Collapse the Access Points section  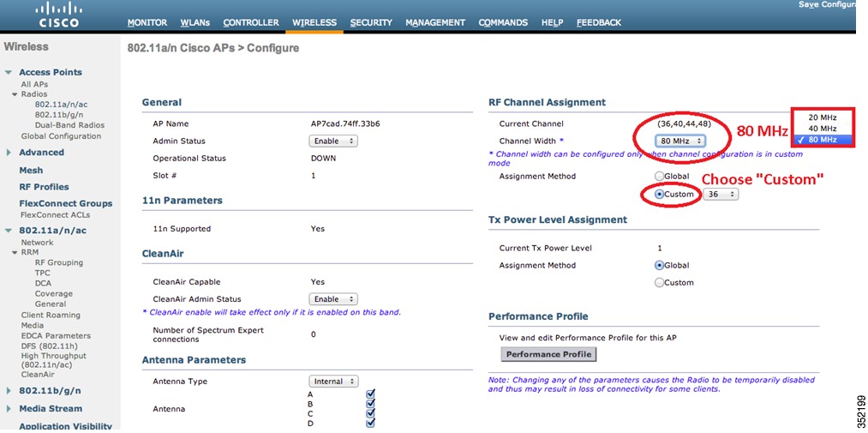click(x=9, y=73)
